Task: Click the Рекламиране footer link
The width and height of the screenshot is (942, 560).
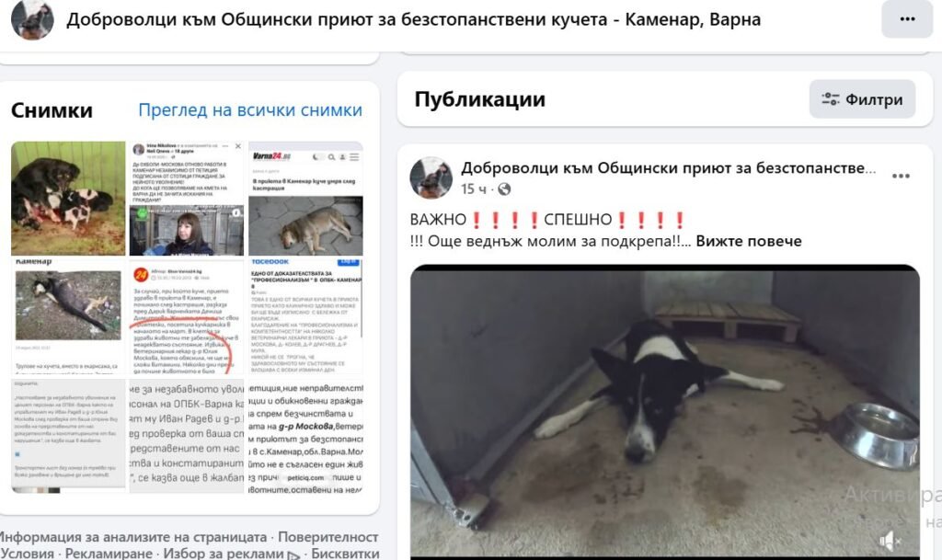Action: click(x=109, y=553)
